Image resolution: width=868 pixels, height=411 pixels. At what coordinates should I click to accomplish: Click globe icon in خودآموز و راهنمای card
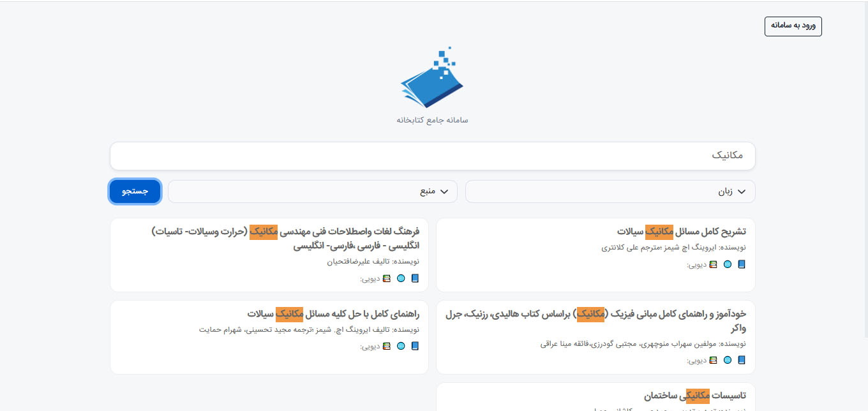[728, 360]
